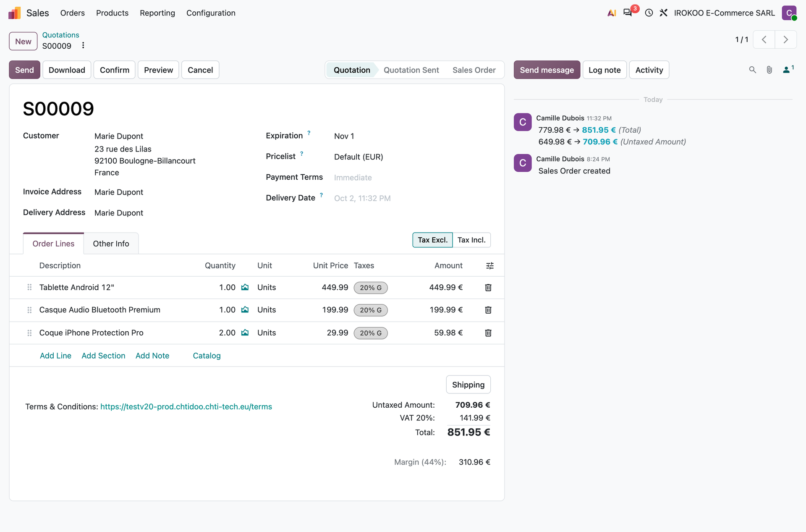Switch prices to Tax Excl.

tap(432, 240)
